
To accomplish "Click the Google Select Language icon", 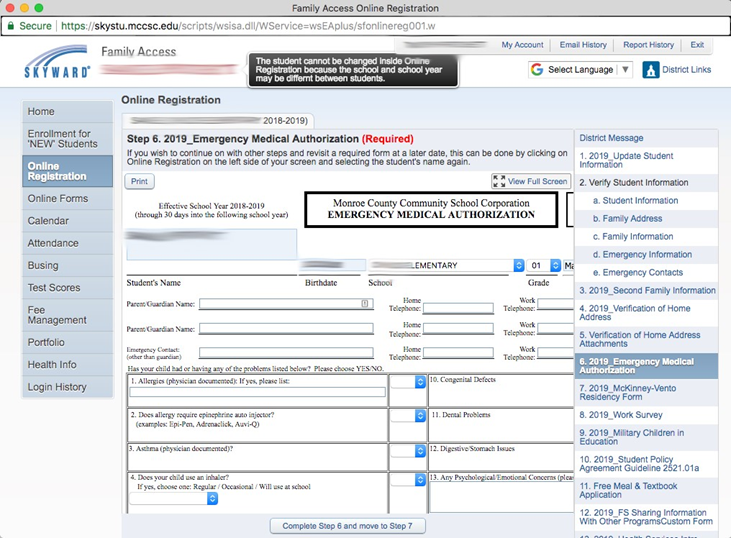I will point(537,70).
